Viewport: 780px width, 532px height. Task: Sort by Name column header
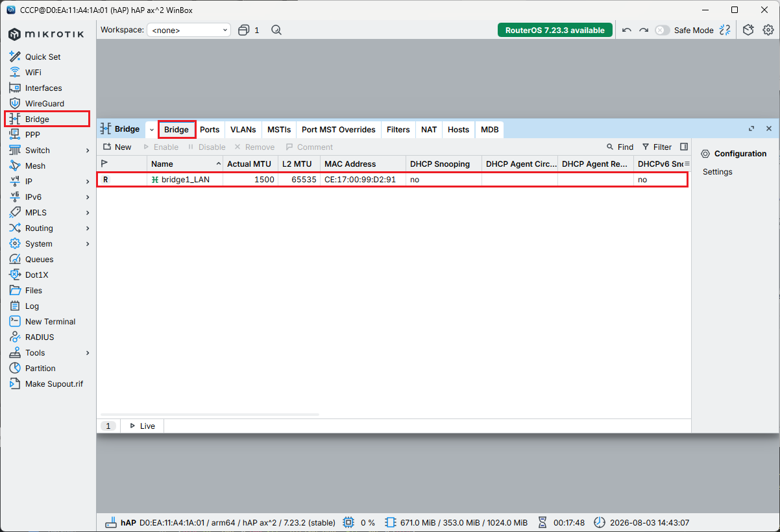pos(185,164)
